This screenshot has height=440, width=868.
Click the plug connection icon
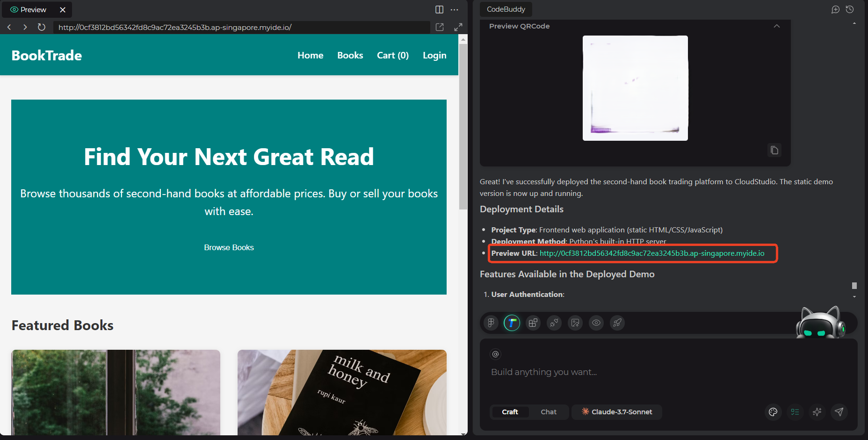(x=554, y=323)
